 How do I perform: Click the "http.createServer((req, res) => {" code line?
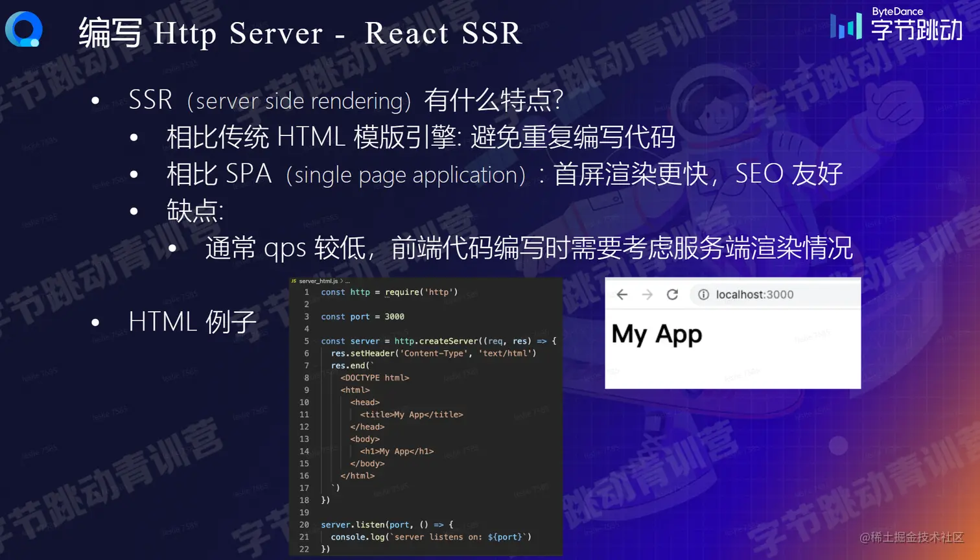[439, 342]
